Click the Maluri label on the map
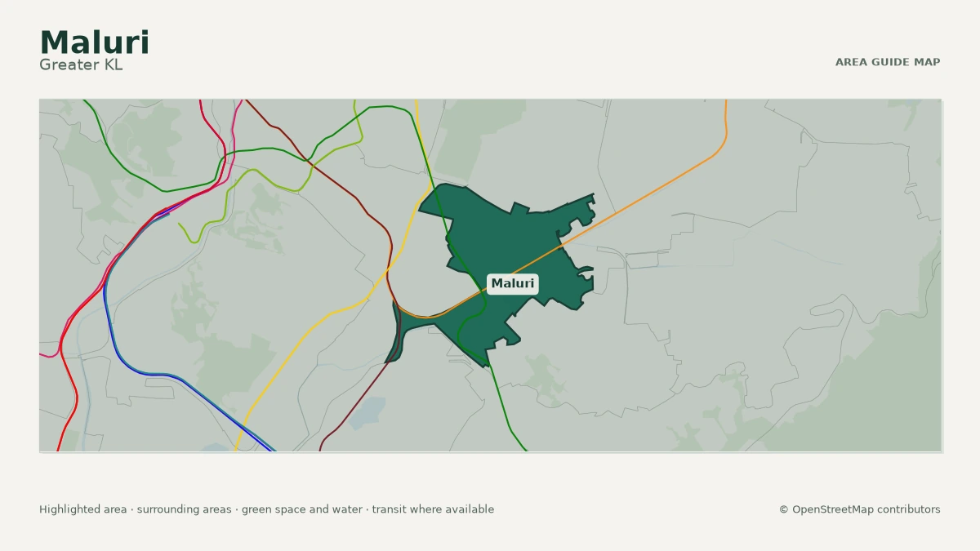980x551 pixels. [x=513, y=283]
